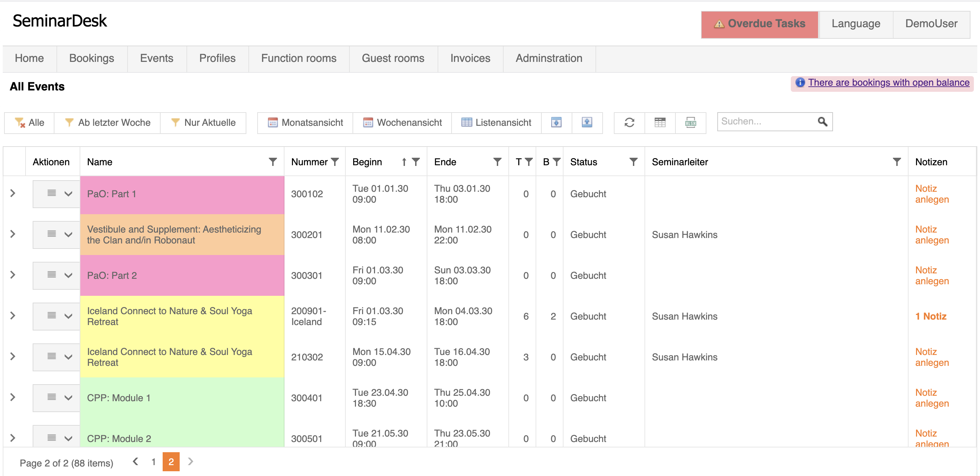Viewport: 980px width, 476px height.
Task: Click the collapse-all up arrow icon
Action: [x=587, y=122]
